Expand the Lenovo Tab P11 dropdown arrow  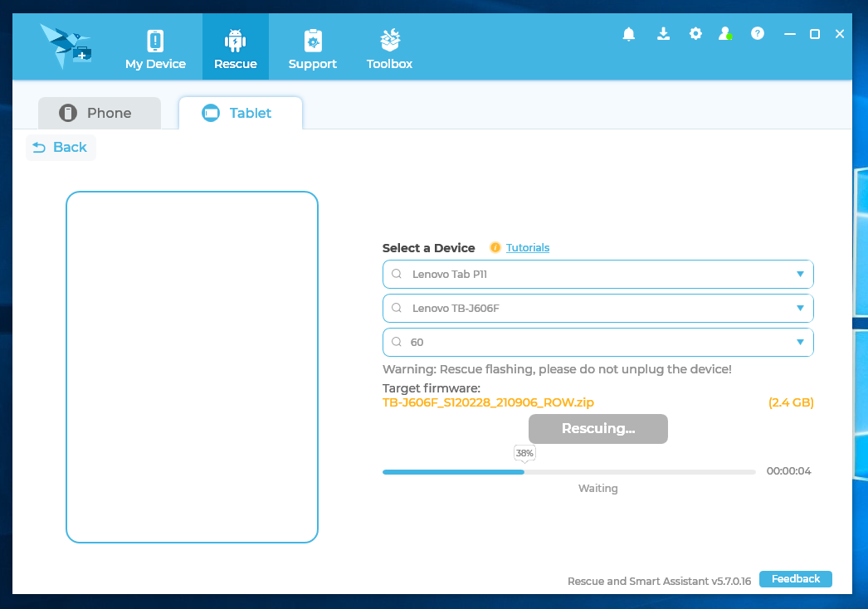(x=800, y=274)
